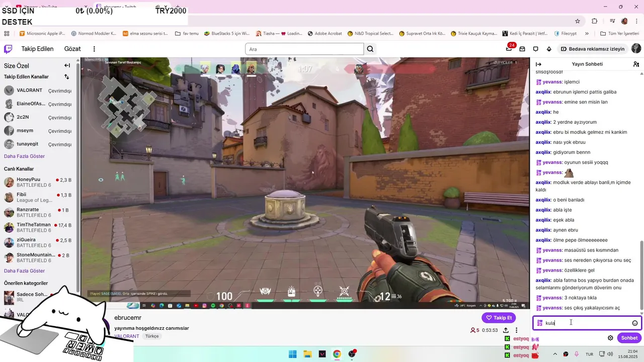Screen dimensions: 644x362
Task: Open Ranzratte live channel
Action: point(38,212)
